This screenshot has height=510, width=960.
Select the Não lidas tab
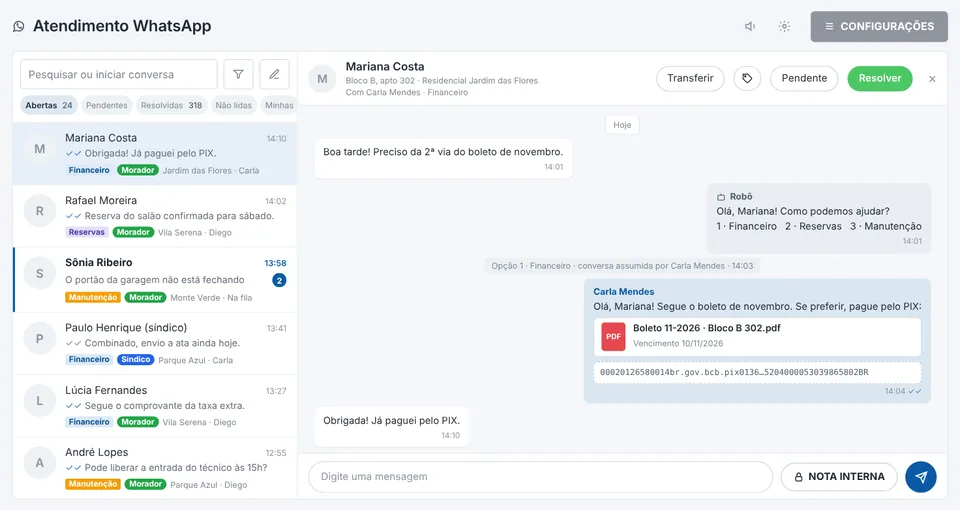click(x=233, y=105)
